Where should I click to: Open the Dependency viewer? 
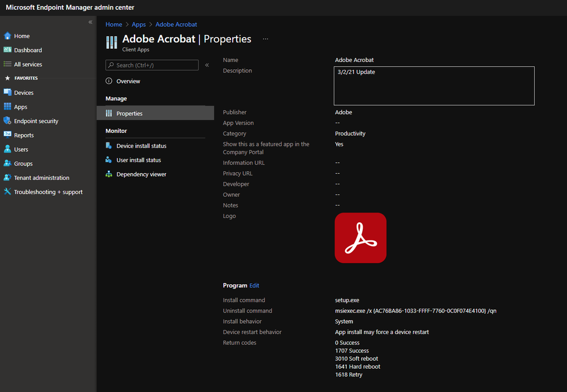(141, 174)
